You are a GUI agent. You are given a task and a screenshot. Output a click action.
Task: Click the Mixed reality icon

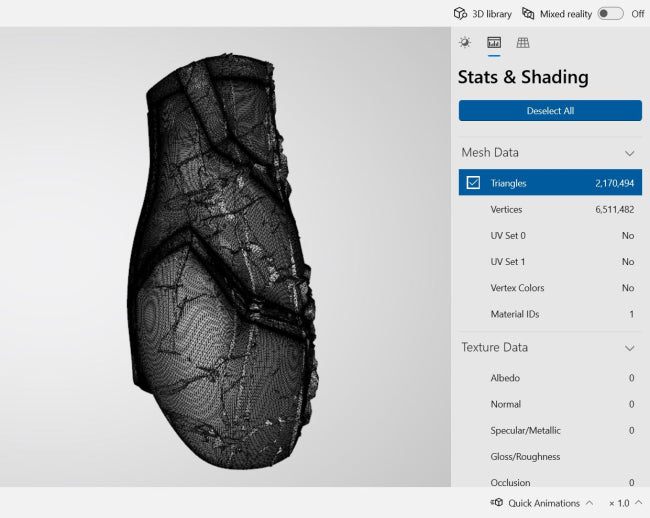pyautogui.click(x=528, y=14)
